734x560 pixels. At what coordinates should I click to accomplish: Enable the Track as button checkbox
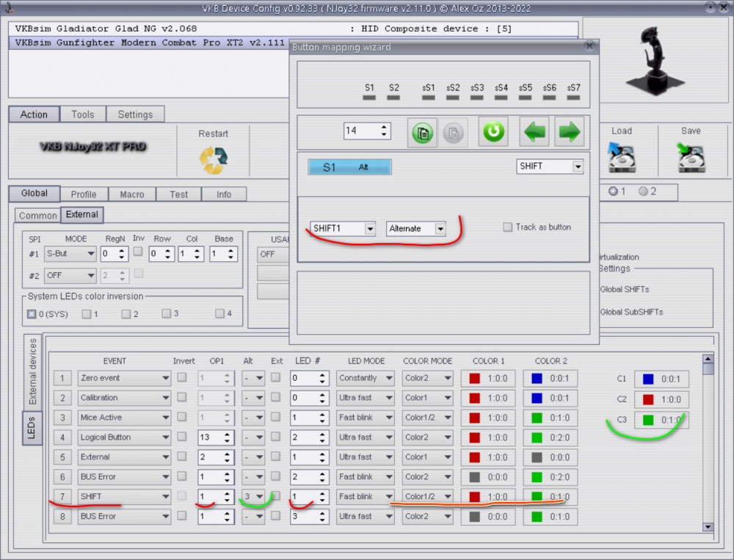[508, 228]
